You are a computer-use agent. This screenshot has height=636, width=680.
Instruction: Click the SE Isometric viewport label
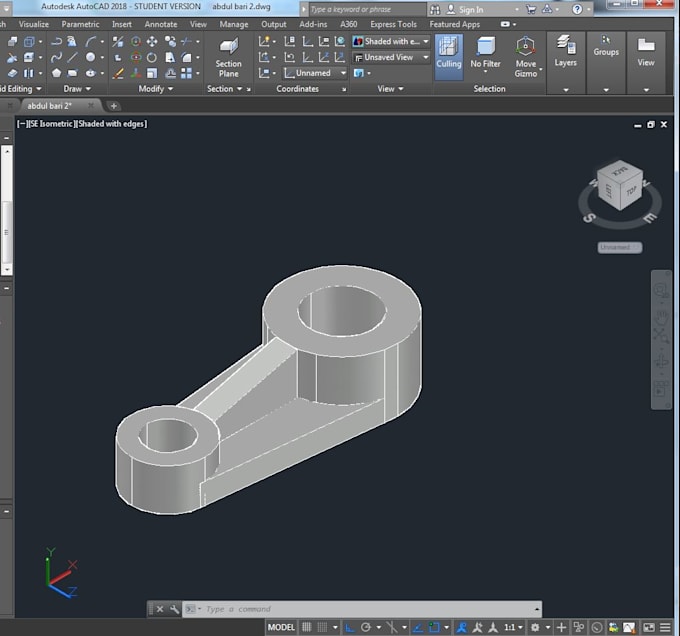point(51,124)
